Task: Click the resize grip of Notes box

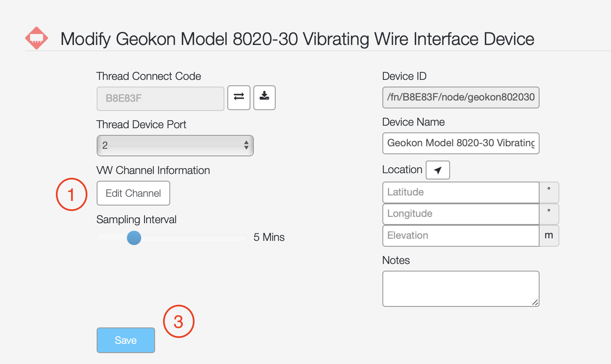Action: tap(535, 302)
